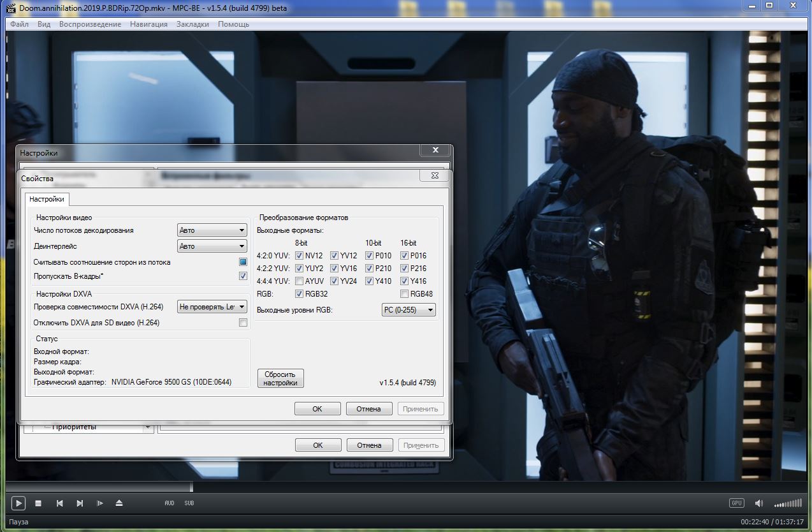Click the playback time counter 00:22:40
Viewport: 812px width, 532px height.
[x=756, y=522]
